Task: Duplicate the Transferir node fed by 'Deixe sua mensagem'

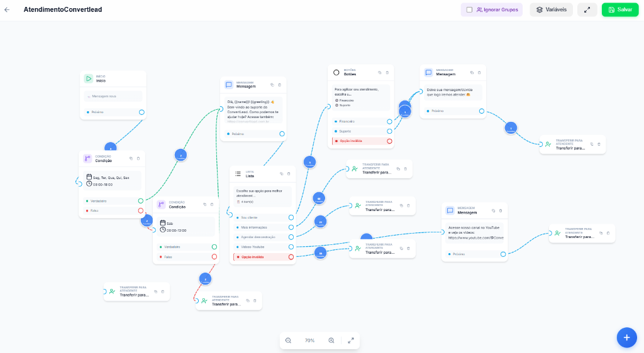Action: coord(592,144)
